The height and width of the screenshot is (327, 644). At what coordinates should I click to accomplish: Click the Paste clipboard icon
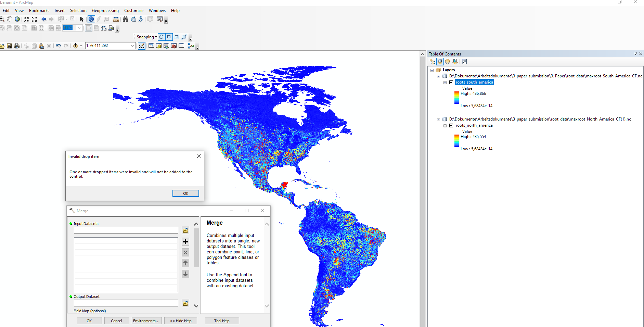[x=41, y=46]
